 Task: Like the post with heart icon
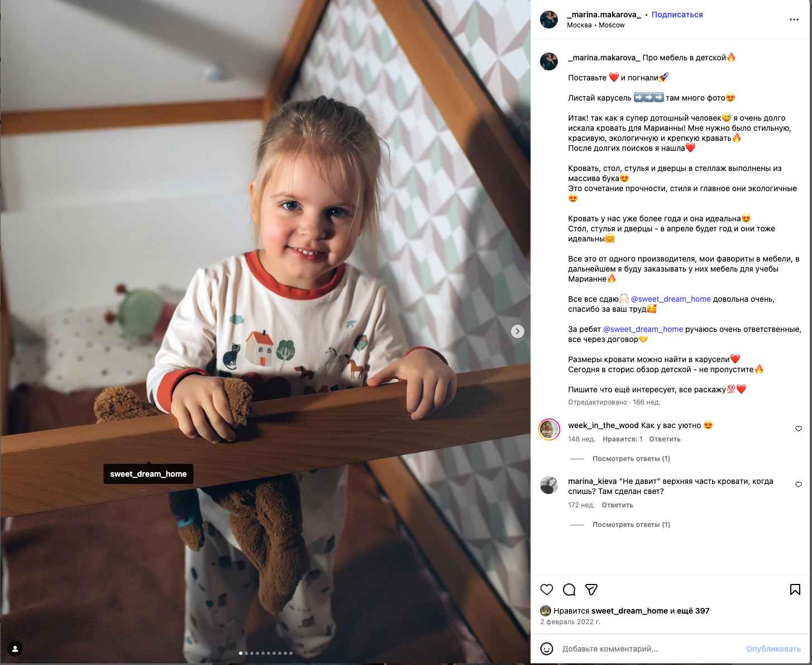(x=547, y=590)
